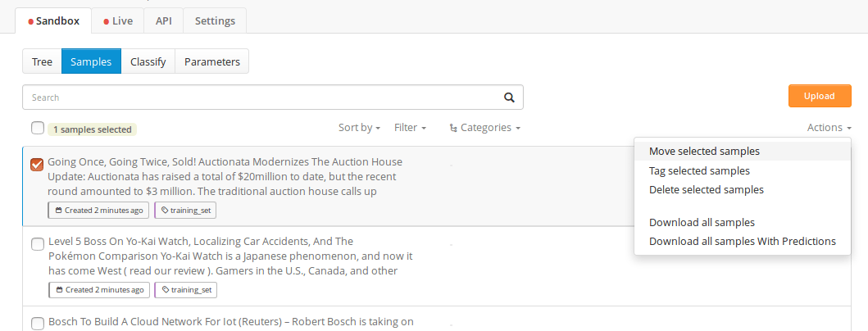Focus the Search input field
868x331 pixels.
(x=262, y=97)
